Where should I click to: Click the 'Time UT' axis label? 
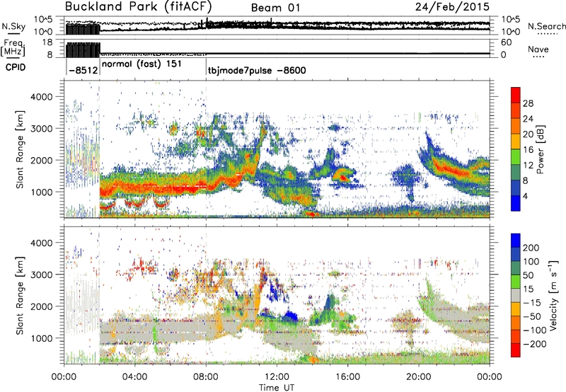click(x=277, y=388)
